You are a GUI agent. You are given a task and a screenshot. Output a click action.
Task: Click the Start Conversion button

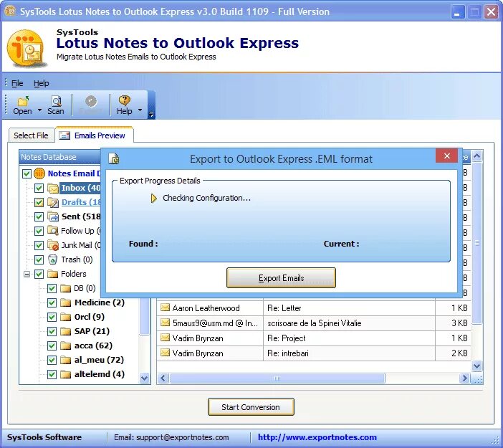[251, 407]
